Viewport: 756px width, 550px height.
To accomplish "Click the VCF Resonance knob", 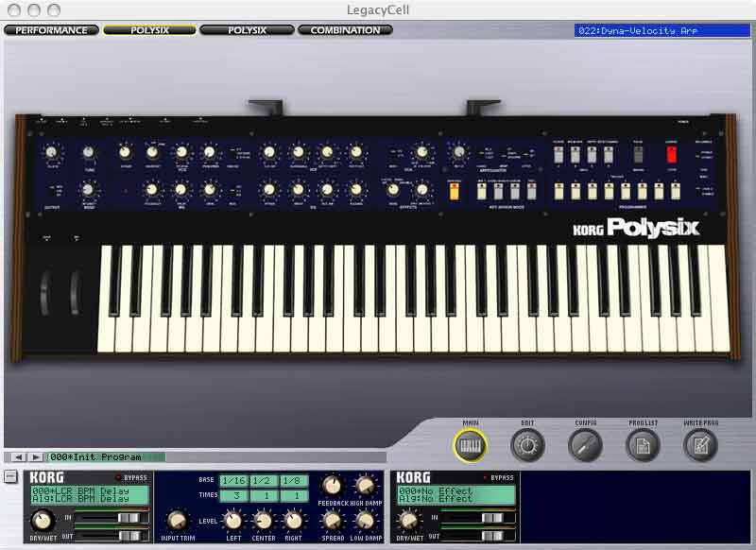I will coord(299,153).
